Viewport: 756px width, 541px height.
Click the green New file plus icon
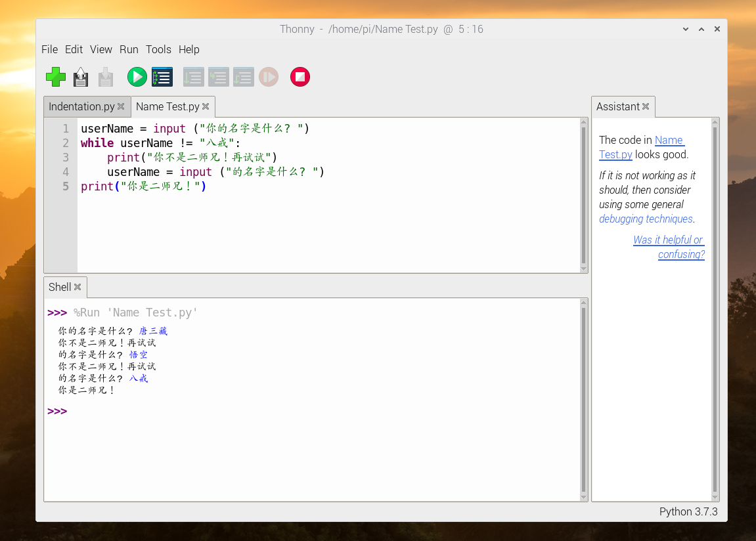coord(56,77)
